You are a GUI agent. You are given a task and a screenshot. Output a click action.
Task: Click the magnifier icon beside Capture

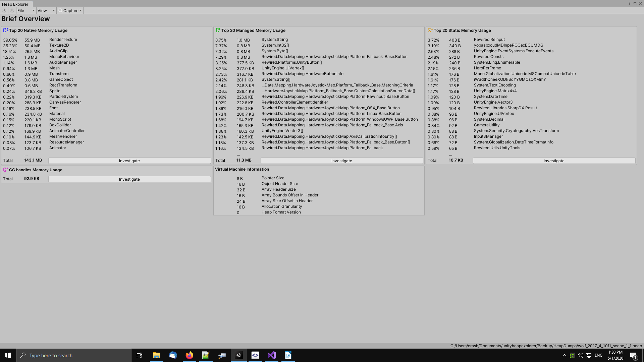tap(60, 10)
